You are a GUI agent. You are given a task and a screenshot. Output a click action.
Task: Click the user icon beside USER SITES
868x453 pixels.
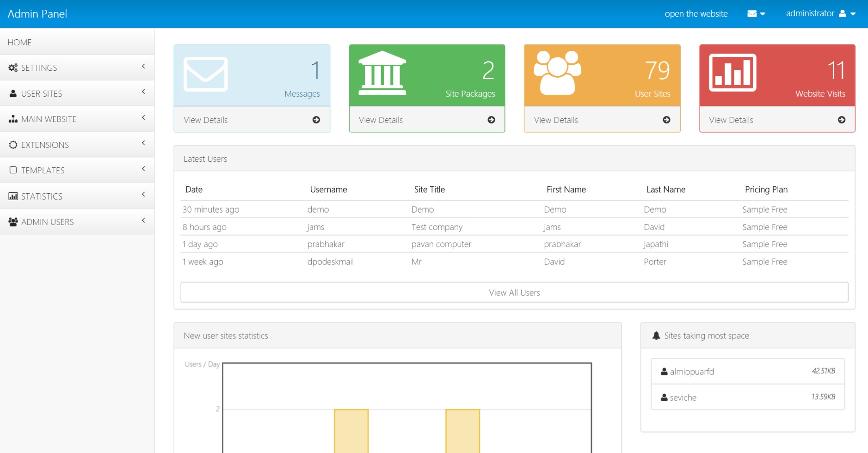click(13, 93)
